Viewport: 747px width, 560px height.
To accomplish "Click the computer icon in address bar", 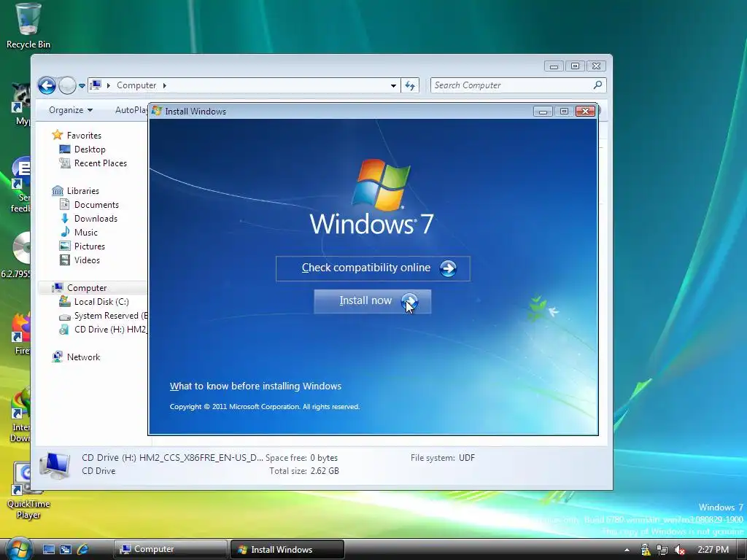I will tap(96, 85).
